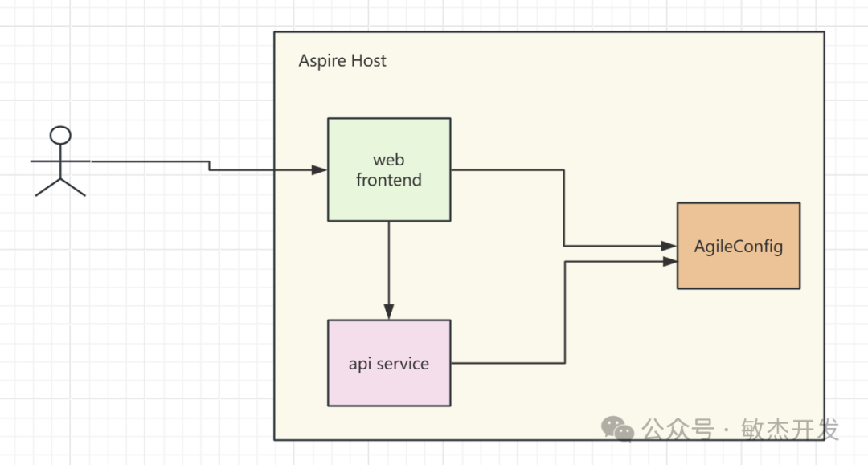The image size is (868, 465).
Task: Toggle highlight on the api service box
Action: tap(389, 363)
